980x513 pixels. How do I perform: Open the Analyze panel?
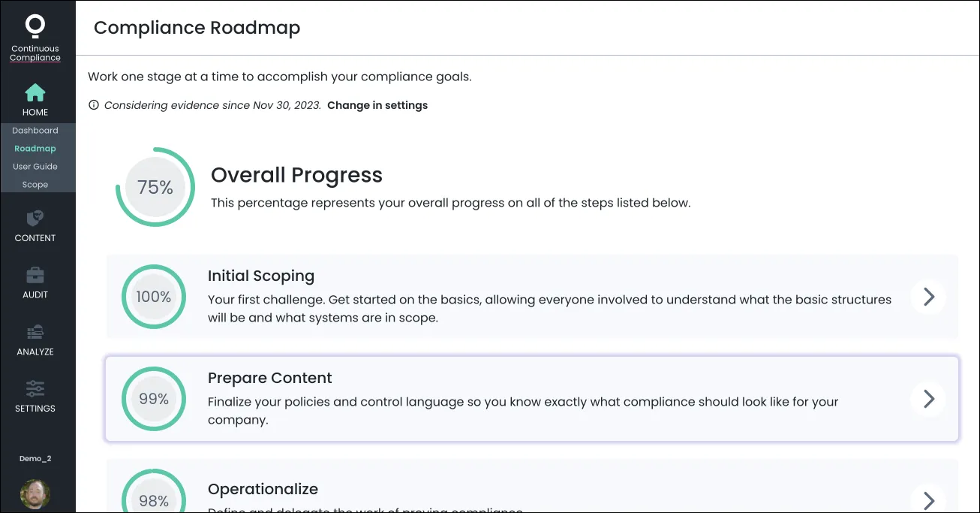35,339
